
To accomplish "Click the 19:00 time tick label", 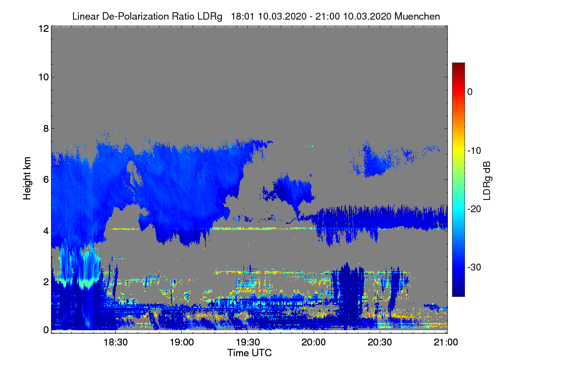I will tap(182, 342).
